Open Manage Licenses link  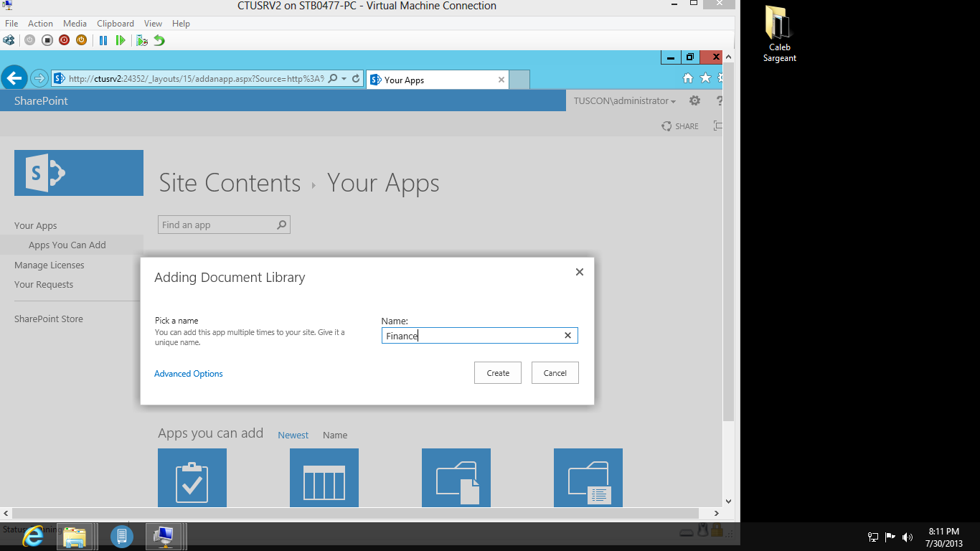(x=50, y=265)
